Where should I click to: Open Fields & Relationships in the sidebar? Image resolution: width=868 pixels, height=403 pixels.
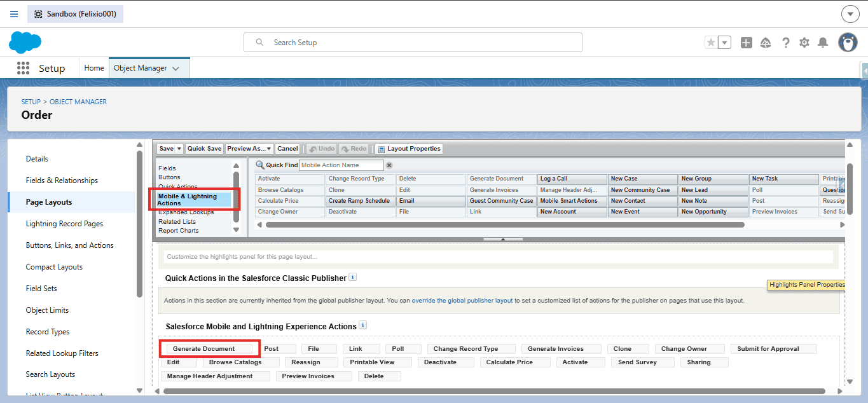coord(62,181)
